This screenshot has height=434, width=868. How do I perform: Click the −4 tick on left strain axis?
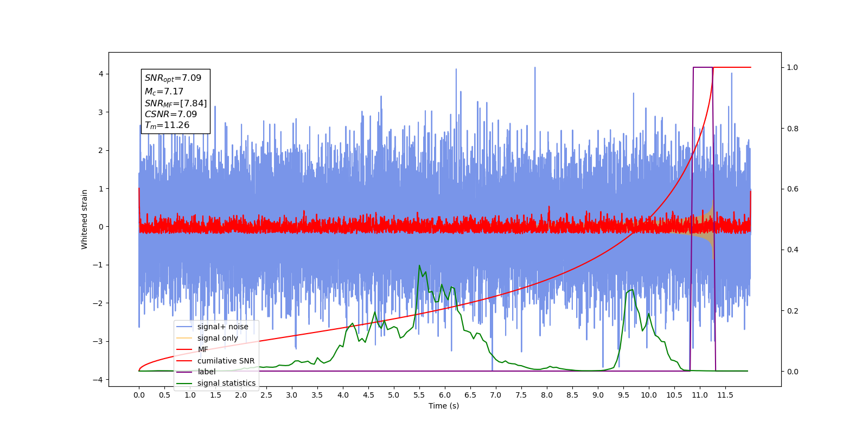pyautogui.click(x=98, y=380)
